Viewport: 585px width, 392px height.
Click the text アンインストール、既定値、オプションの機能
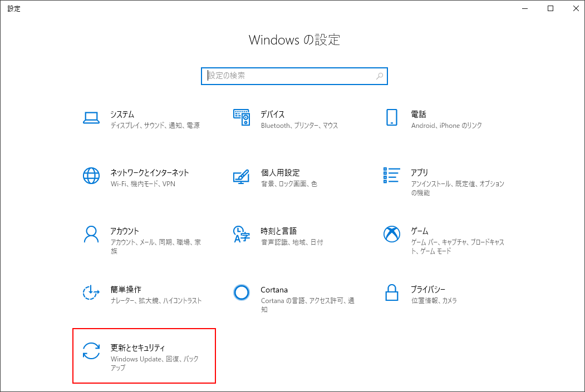pyautogui.click(x=458, y=188)
